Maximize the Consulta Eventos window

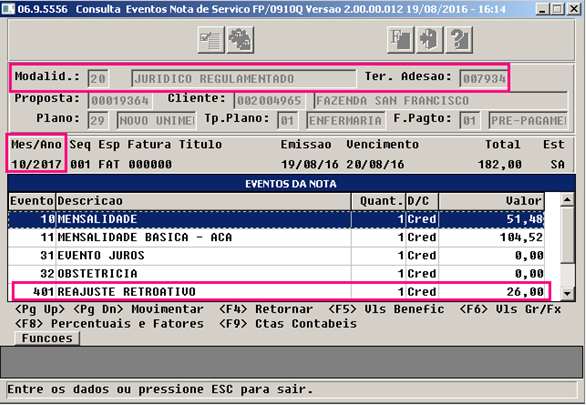(x=557, y=9)
